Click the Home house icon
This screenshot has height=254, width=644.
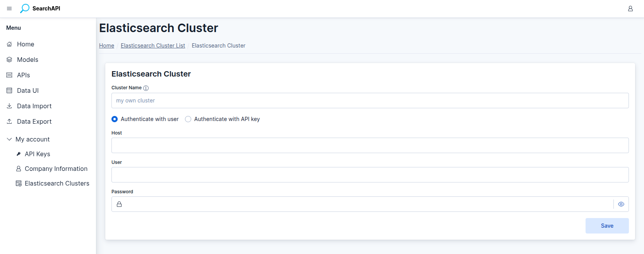coord(9,44)
